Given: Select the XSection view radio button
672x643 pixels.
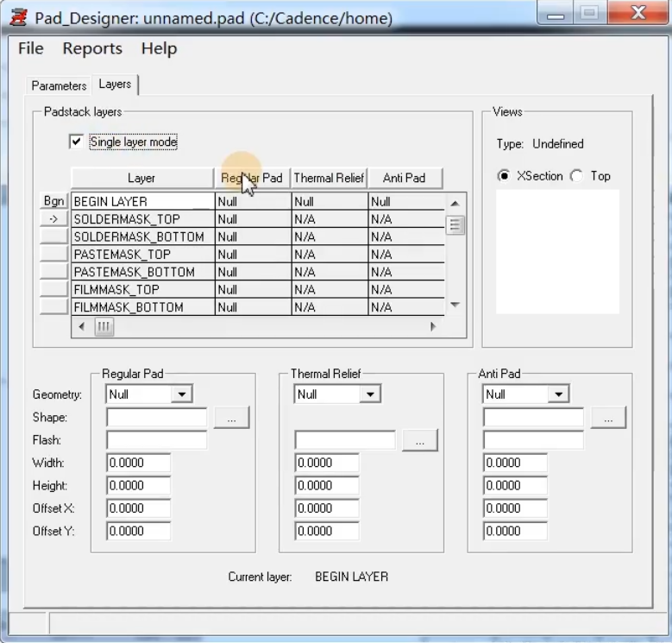Looking at the screenshot, I should [x=504, y=176].
